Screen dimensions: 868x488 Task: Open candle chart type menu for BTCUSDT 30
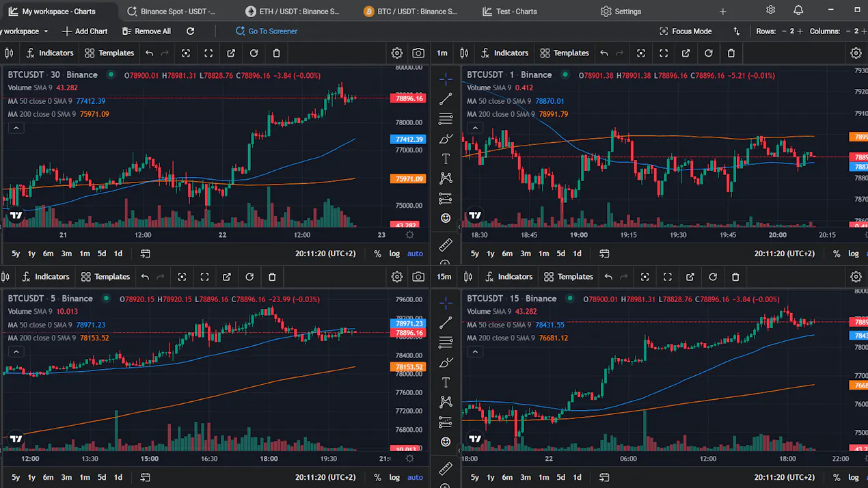point(9,53)
